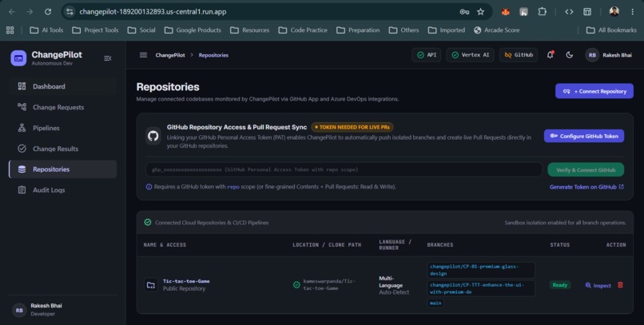Select the main branch tag
644x325 pixels.
pyautogui.click(x=435, y=303)
